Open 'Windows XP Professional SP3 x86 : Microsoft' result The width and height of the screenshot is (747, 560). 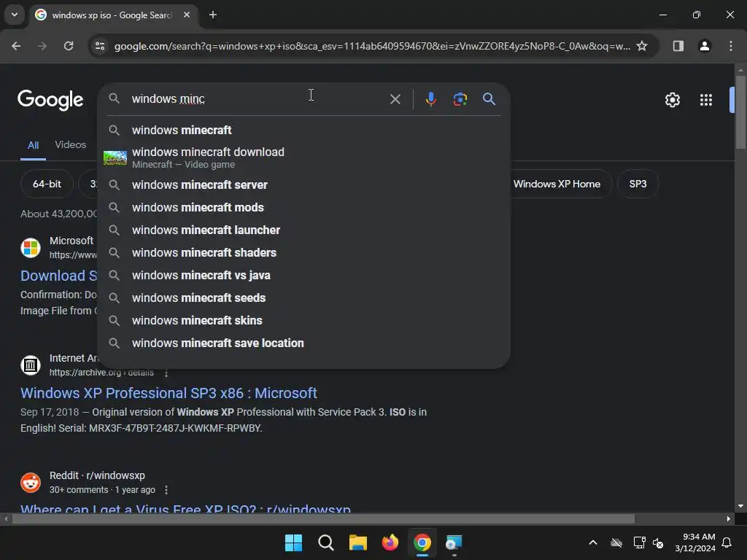click(x=169, y=393)
